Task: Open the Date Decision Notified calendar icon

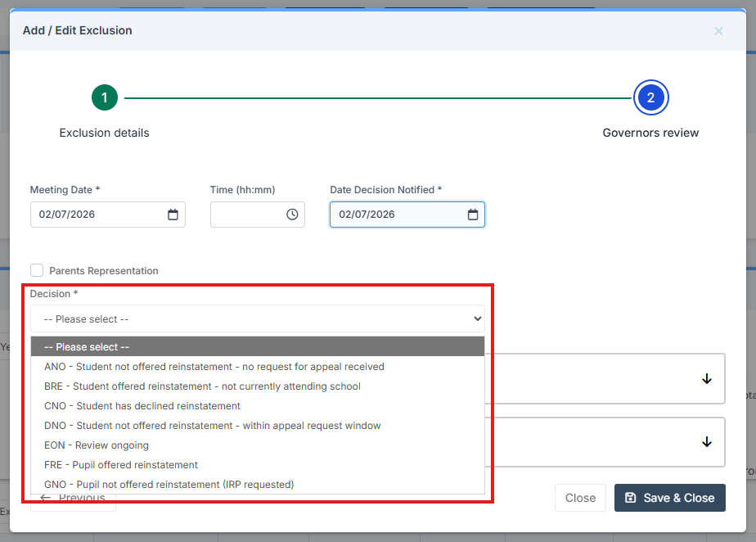Action: pyautogui.click(x=473, y=215)
